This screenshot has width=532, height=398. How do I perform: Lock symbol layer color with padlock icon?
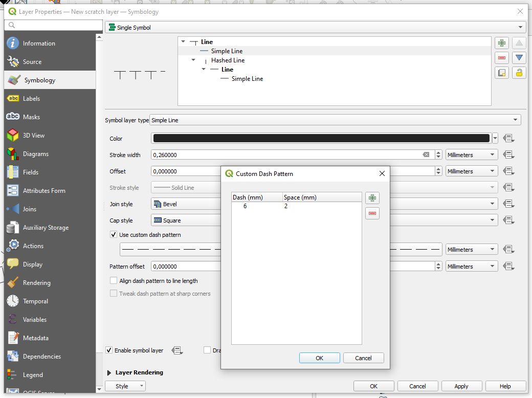519,73
